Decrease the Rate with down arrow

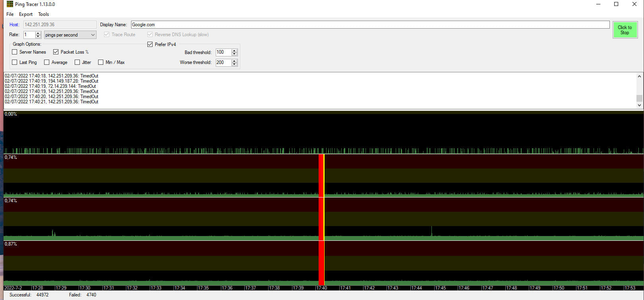coord(38,37)
